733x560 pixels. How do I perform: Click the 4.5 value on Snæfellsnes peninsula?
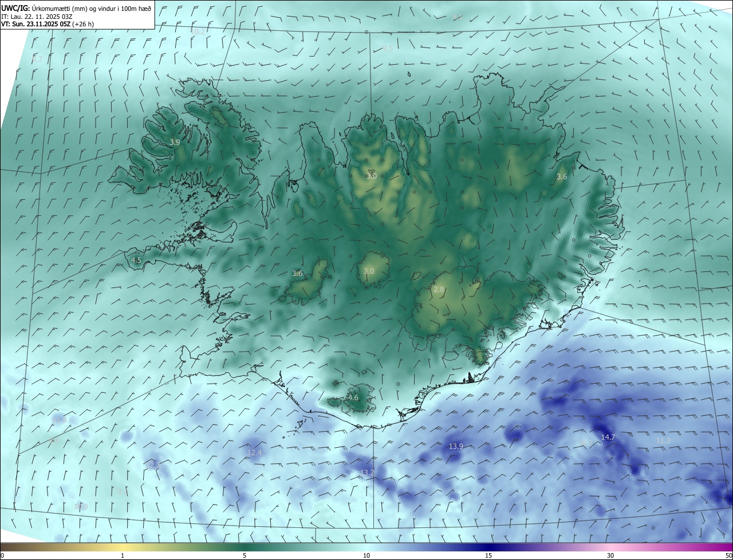(x=136, y=260)
